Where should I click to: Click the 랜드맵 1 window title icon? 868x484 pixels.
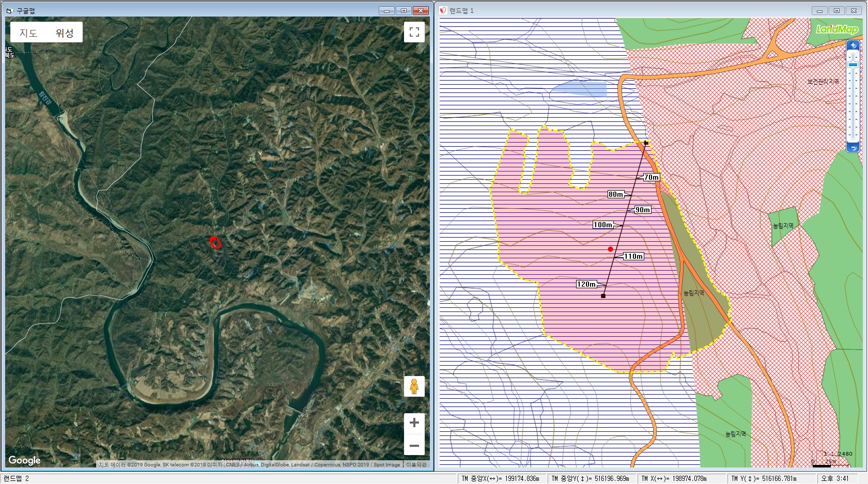coord(443,10)
